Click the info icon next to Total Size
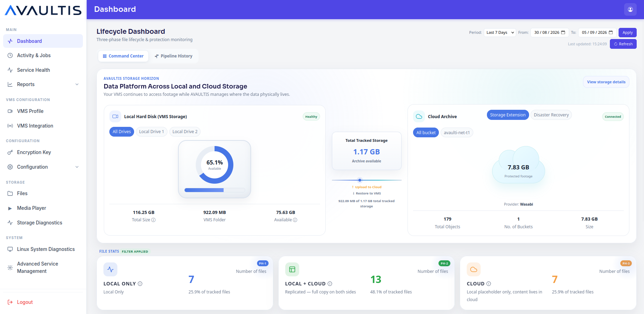This screenshot has width=644, height=314. tap(153, 220)
